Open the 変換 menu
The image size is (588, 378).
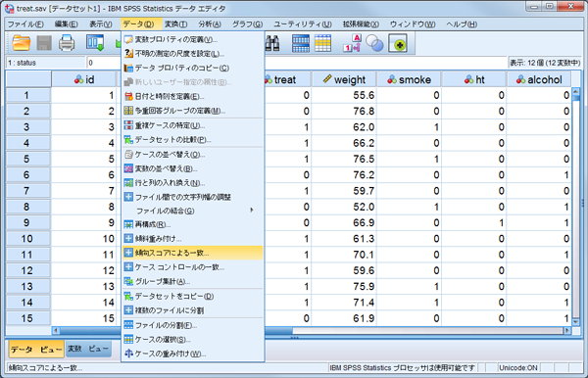[x=175, y=24]
